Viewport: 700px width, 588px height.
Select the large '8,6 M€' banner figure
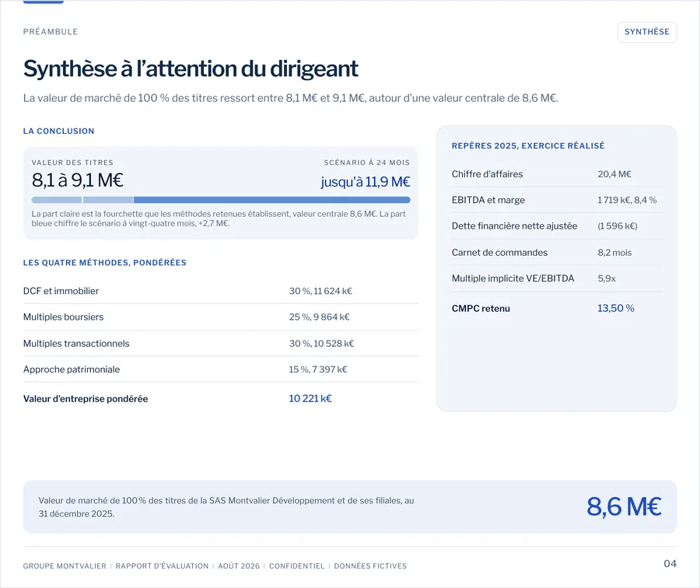pos(624,507)
